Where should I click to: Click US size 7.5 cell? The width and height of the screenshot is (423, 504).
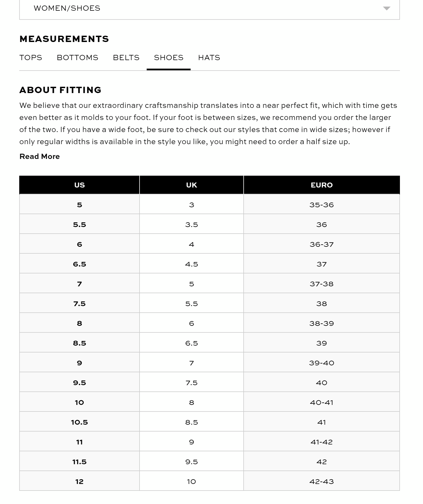tap(79, 304)
